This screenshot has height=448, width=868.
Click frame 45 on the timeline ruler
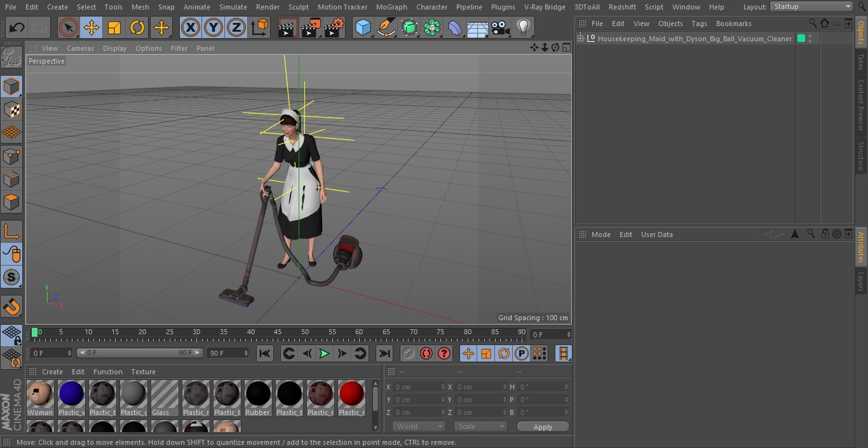click(x=278, y=332)
